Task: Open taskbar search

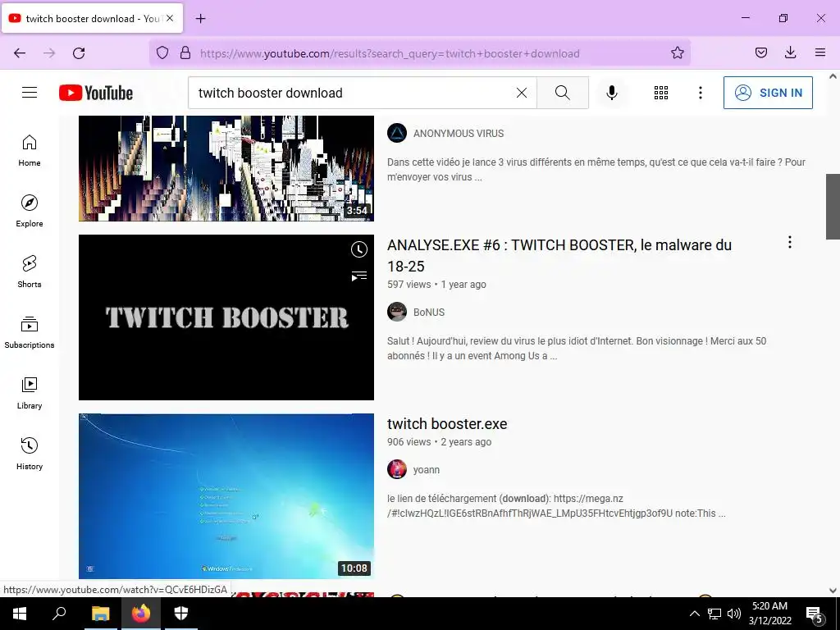Action: (x=59, y=614)
